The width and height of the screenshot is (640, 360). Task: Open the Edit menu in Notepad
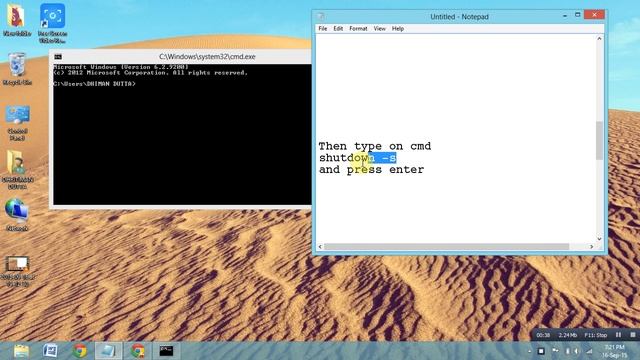tap(338, 29)
